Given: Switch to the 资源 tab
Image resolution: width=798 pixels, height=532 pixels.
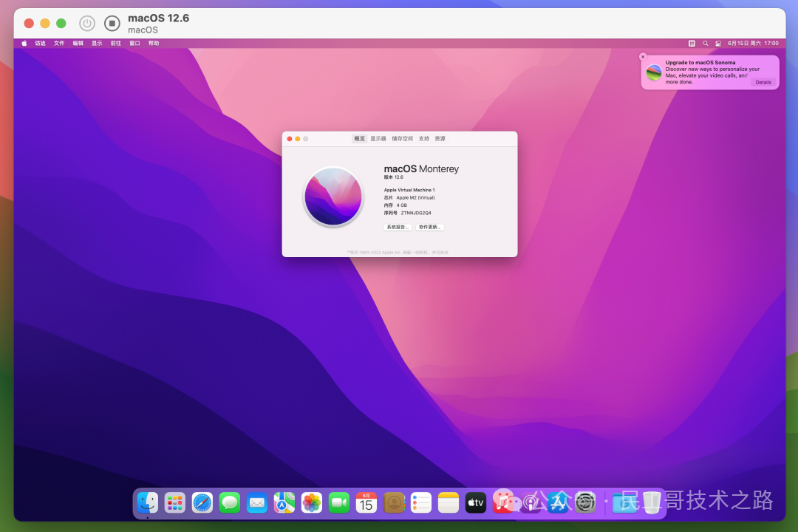Looking at the screenshot, I should [440, 138].
